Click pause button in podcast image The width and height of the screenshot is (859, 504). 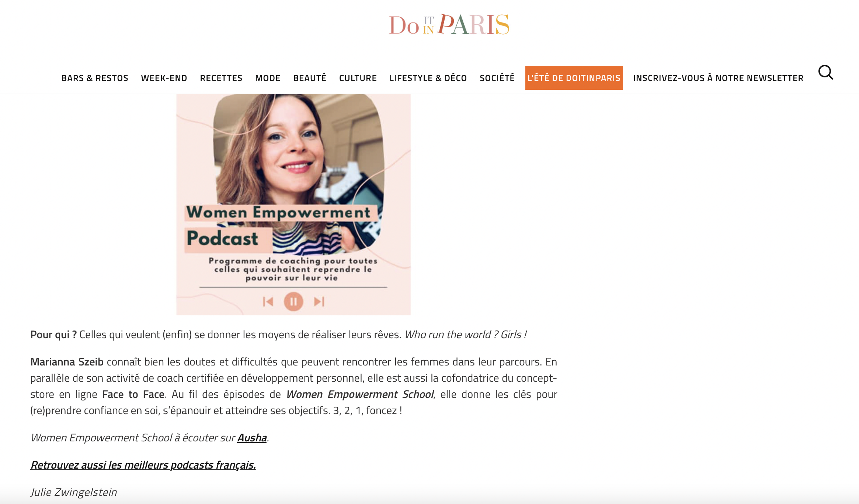(293, 301)
